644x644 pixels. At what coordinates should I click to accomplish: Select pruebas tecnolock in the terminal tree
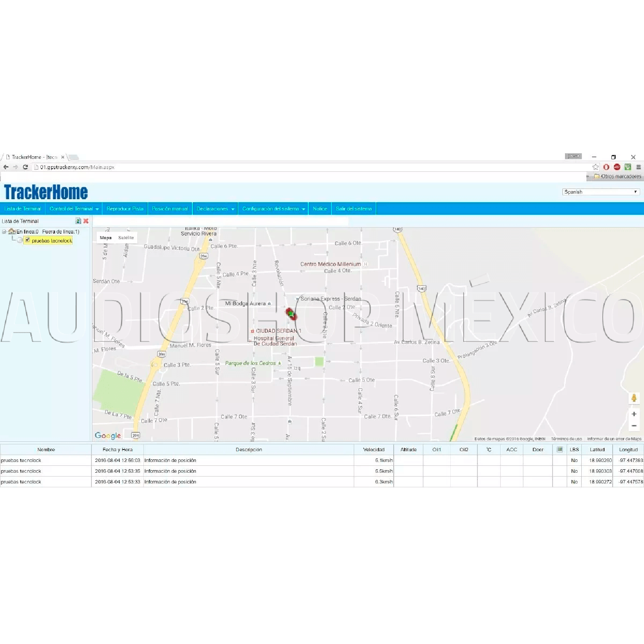coord(52,240)
